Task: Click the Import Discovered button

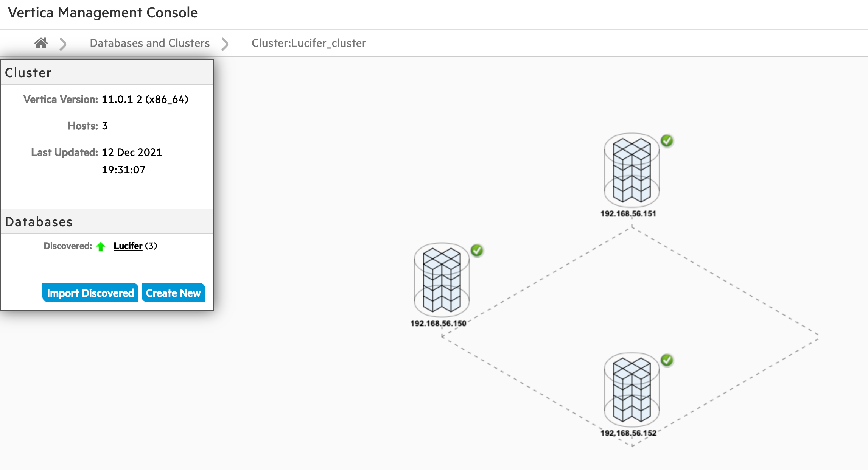Action: (x=90, y=293)
